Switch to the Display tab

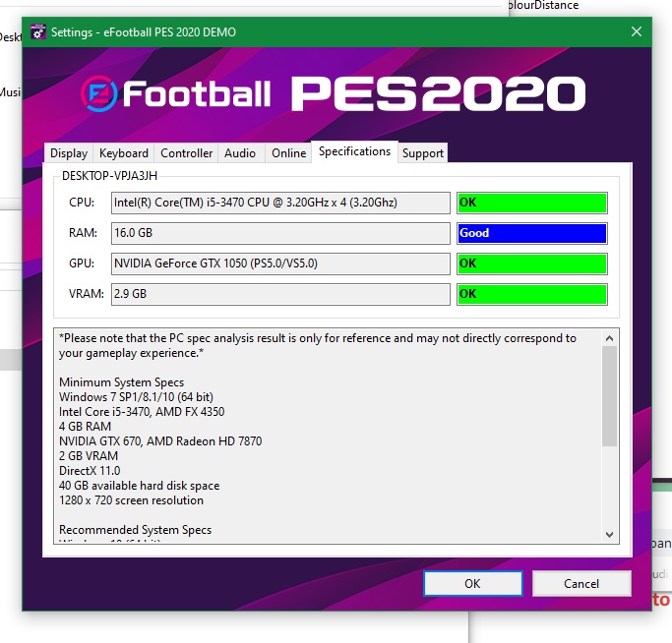tap(69, 153)
